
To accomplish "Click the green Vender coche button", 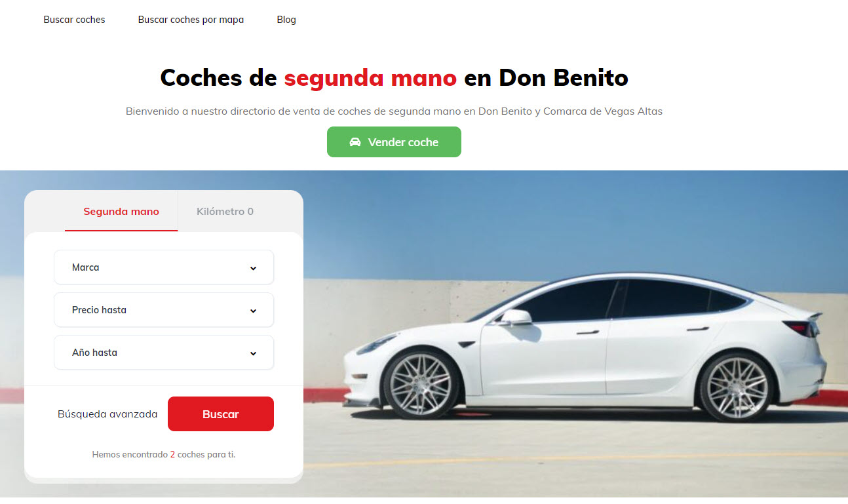I will [x=394, y=142].
